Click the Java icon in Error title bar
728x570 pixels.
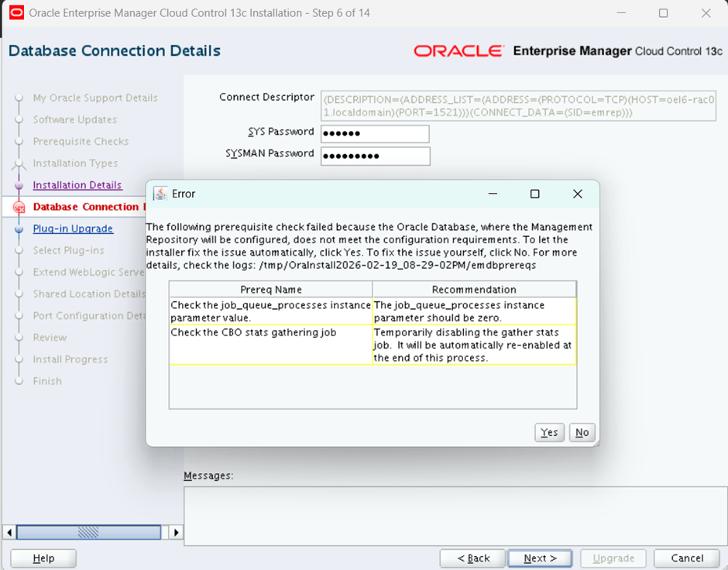(160, 194)
